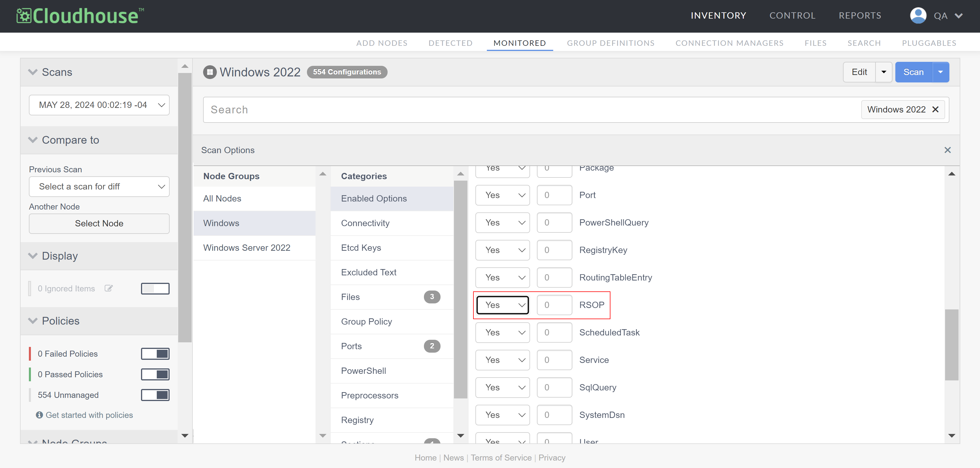Image resolution: width=980 pixels, height=468 pixels.
Task: Click the options list vertical scrollbar thumb
Action: [x=951, y=345]
